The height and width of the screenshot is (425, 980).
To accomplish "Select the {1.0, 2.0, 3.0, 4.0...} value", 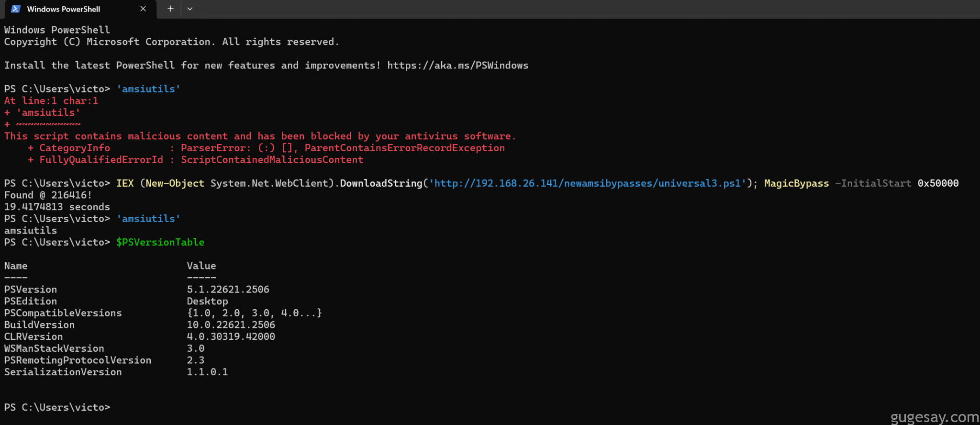I will click(x=255, y=313).
